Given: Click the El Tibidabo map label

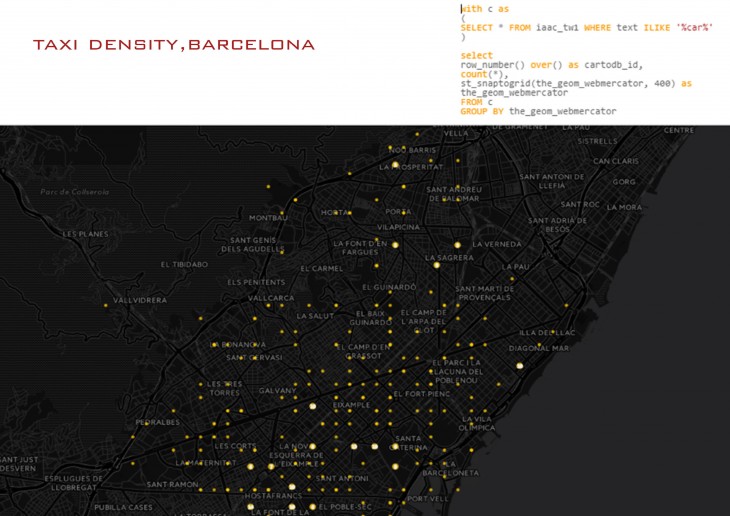Looking at the screenshot, I should pos(184,265).
